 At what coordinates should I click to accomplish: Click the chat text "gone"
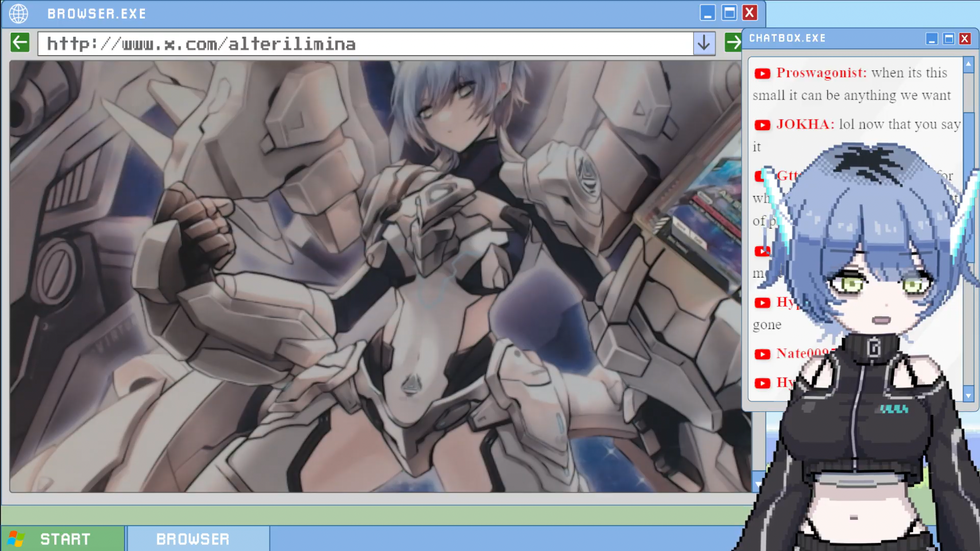[767, 325]
